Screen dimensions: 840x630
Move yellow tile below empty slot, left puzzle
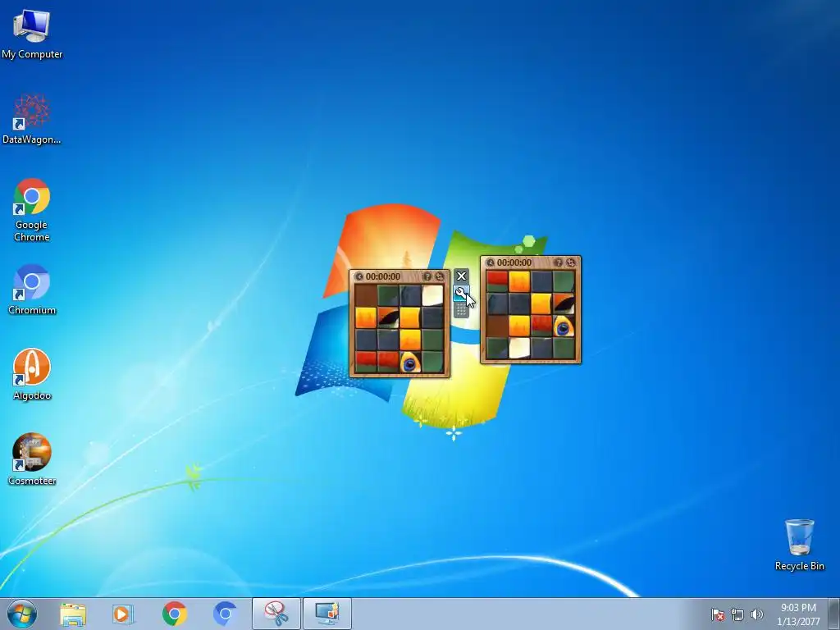(x=367, y=317)
